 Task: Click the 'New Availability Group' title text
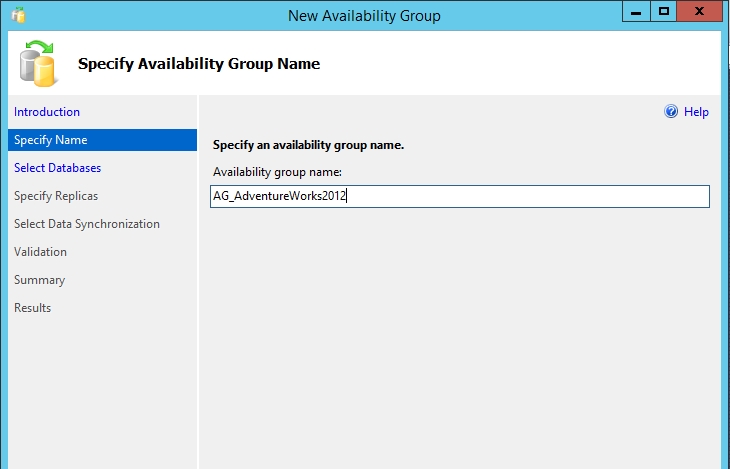pos(364,16)
